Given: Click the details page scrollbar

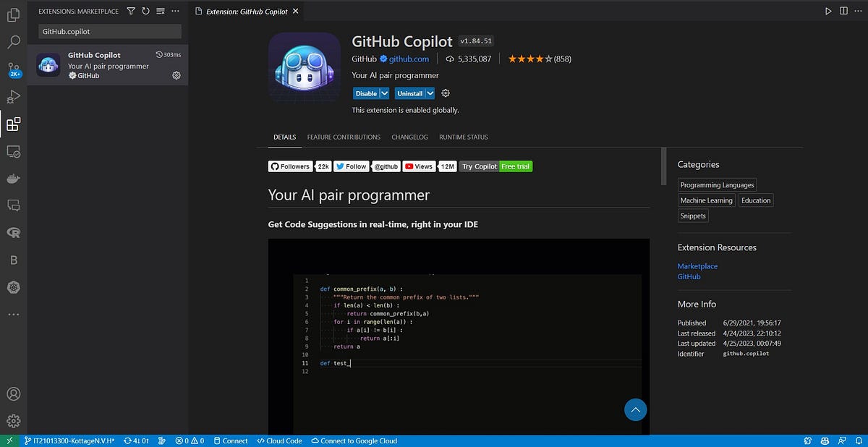Looking at the screenshot, I should (664, 168).
